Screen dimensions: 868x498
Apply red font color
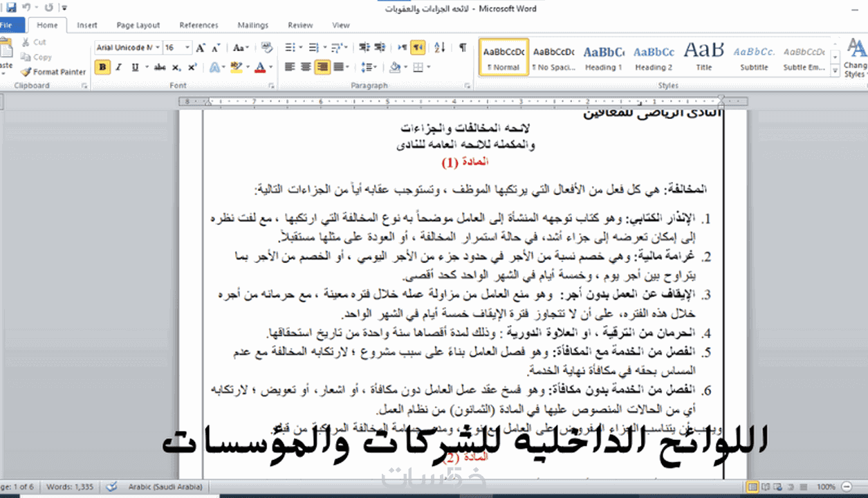point(259,67)
